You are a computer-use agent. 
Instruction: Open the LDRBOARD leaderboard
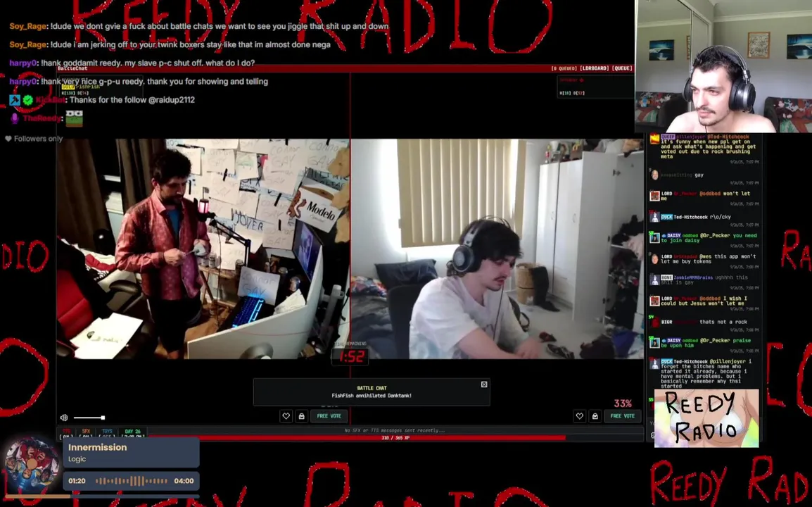(x=594, y=68)
